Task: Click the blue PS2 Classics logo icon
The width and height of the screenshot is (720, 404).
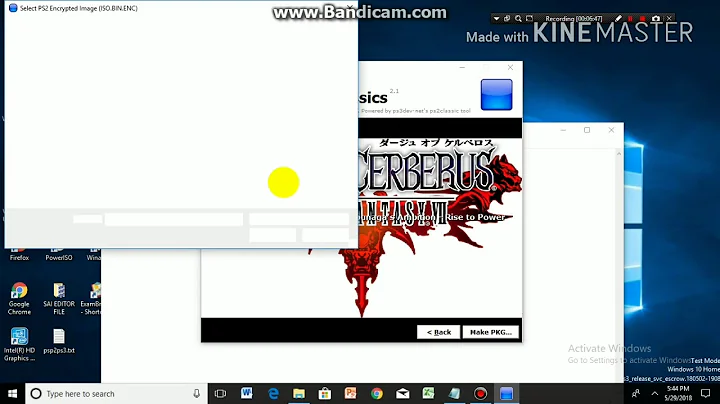Action: coord(496,95)
